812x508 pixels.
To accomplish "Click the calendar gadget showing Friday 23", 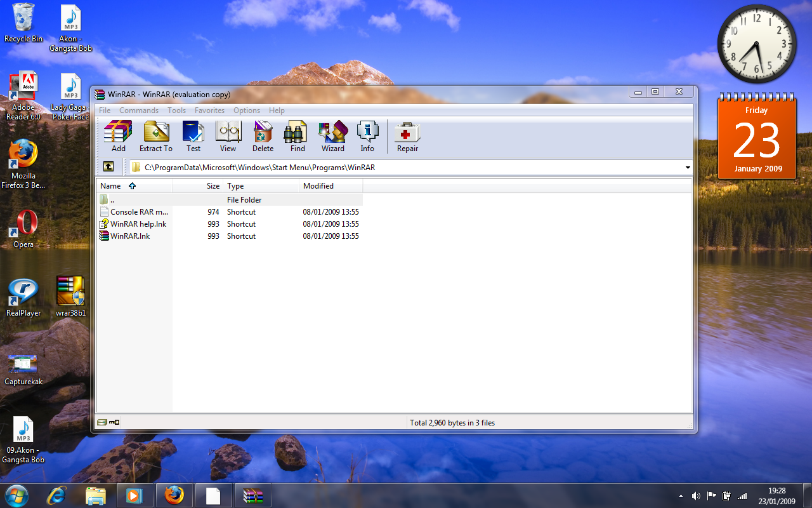I will [x=757, y=137].
